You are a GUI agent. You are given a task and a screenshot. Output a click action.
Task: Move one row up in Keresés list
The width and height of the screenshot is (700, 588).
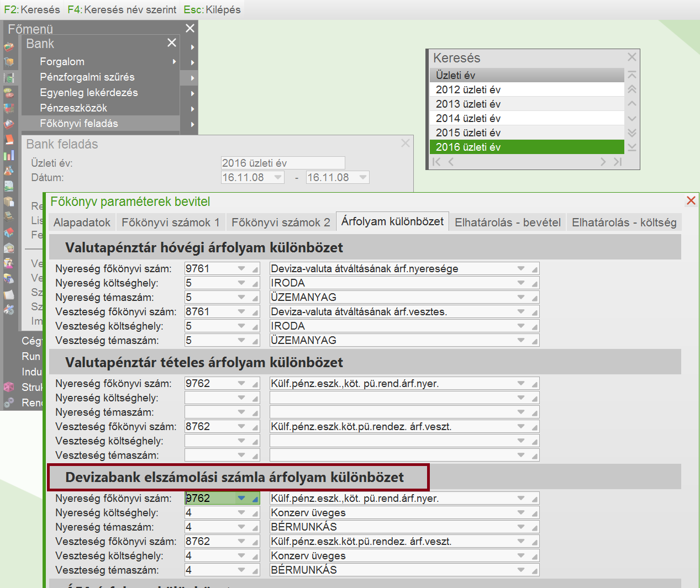632,103
